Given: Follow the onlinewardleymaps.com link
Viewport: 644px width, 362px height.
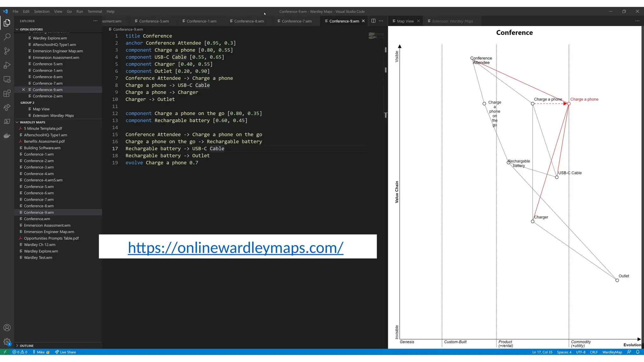Looking at the screenshot, I should [236, 248].
